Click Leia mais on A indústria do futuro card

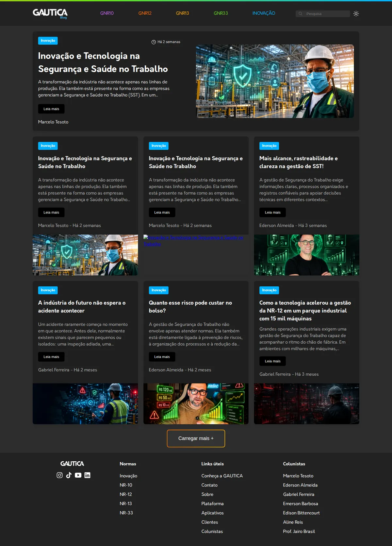point(51,357)
